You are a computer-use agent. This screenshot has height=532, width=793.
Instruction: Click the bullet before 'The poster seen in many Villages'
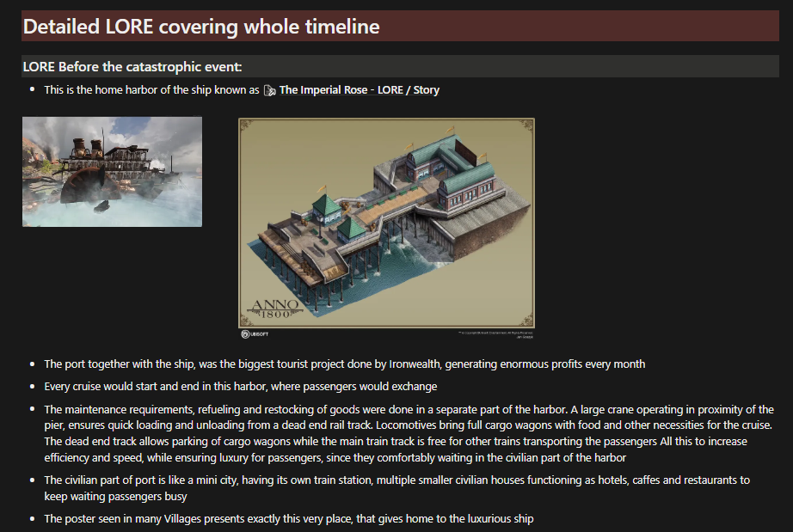coord(32,519)
